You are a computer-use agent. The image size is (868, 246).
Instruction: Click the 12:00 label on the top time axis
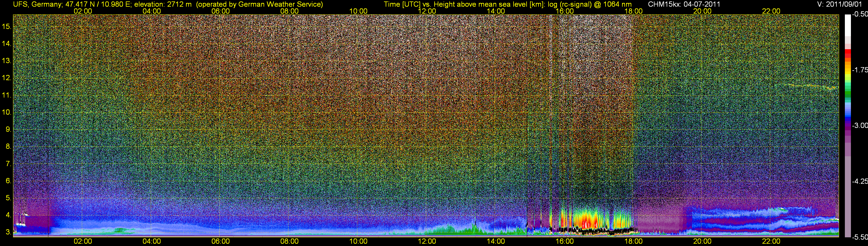pyautogui.click(x=427, y=11)
